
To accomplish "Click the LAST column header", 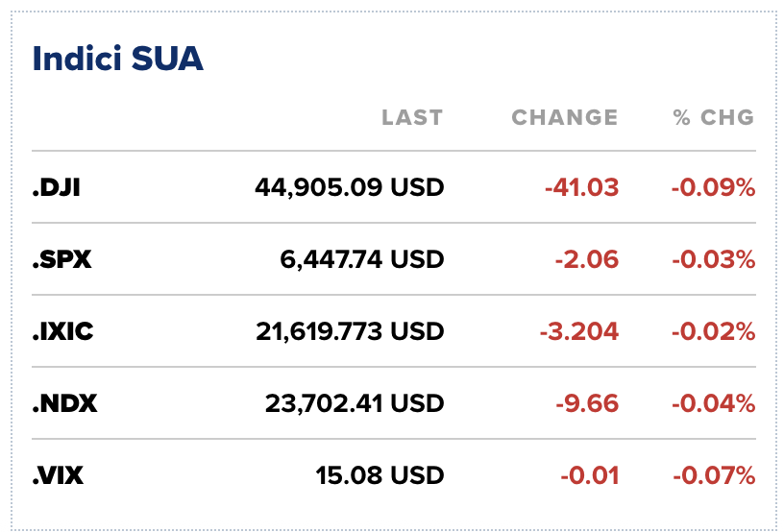I will pyautogui.click(x=412, y=118).
